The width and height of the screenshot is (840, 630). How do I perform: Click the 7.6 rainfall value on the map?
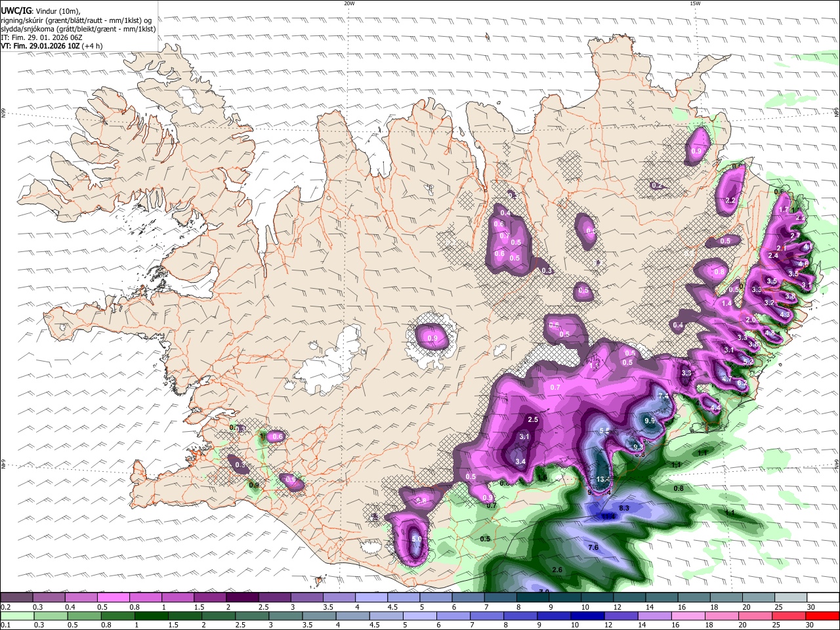593,547
